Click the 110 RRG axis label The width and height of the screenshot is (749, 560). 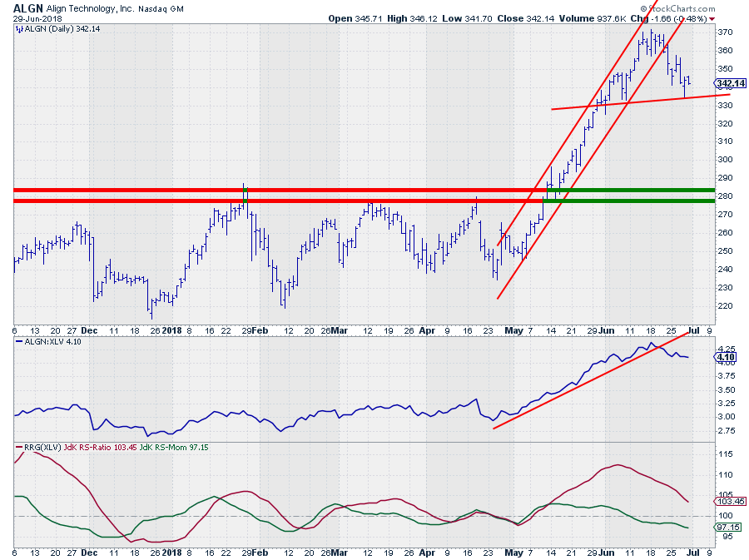[725, 475]
